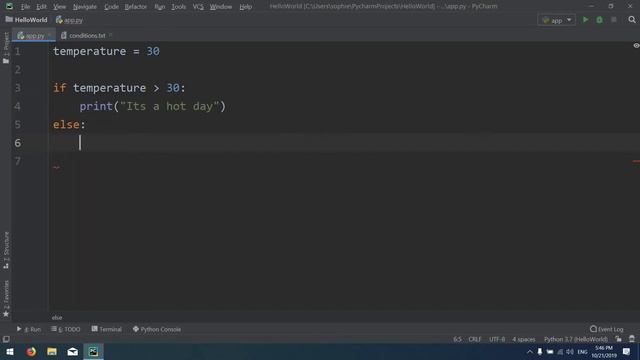Place cursor on line 1 temperature assignment
The image size is (640, 360).
click(x=106, y=51)
